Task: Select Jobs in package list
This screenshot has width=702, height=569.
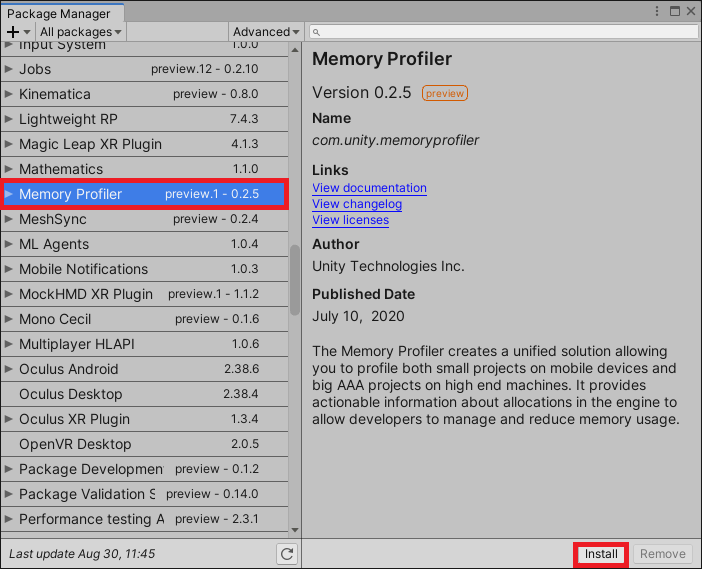Action: pos(145,69)
